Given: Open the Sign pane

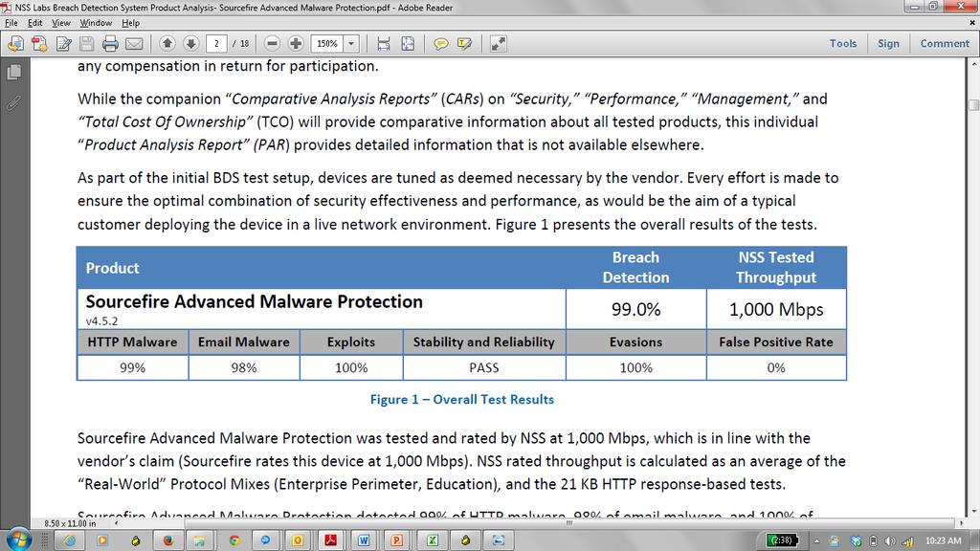Looking at the screenshot, I should pos(888,43).
